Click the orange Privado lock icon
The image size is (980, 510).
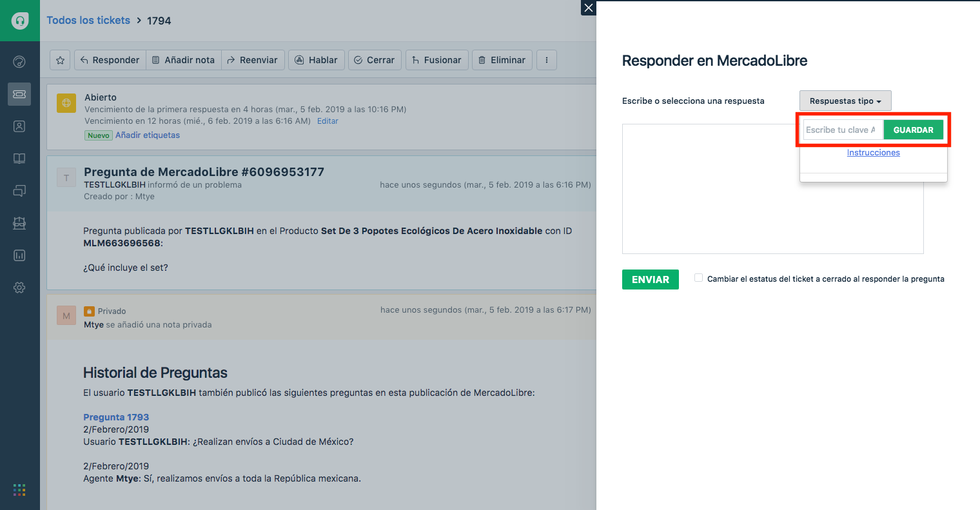(89, 311)
